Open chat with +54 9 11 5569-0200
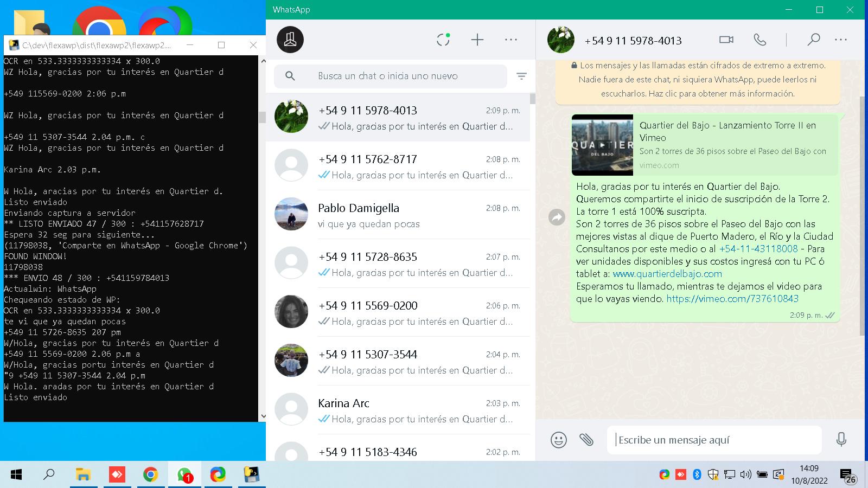Screen dimensions: 868x488 398,312
